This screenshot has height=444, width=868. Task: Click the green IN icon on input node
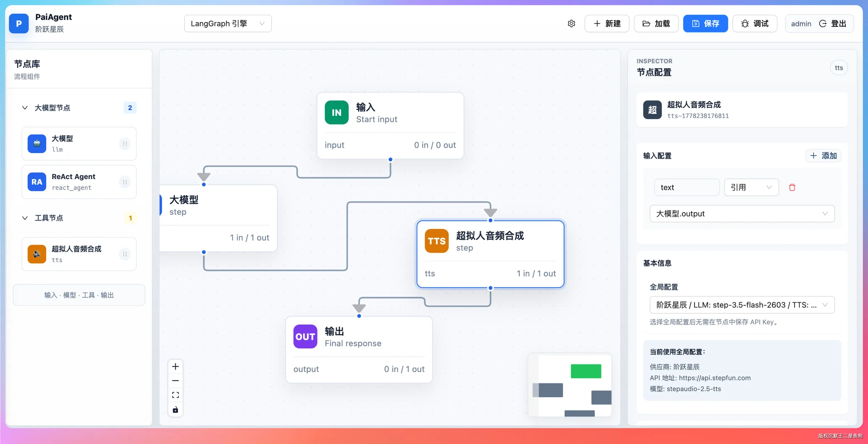336,113
